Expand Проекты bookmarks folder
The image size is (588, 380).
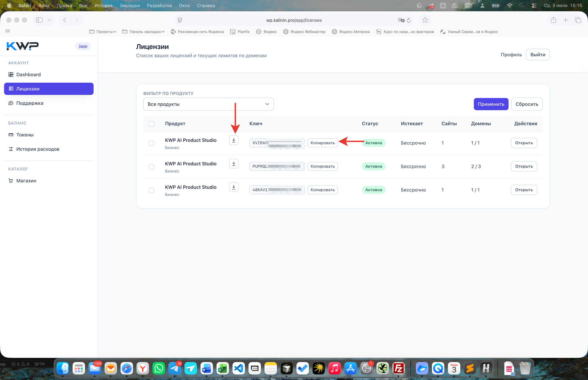[x=103, y=32]
